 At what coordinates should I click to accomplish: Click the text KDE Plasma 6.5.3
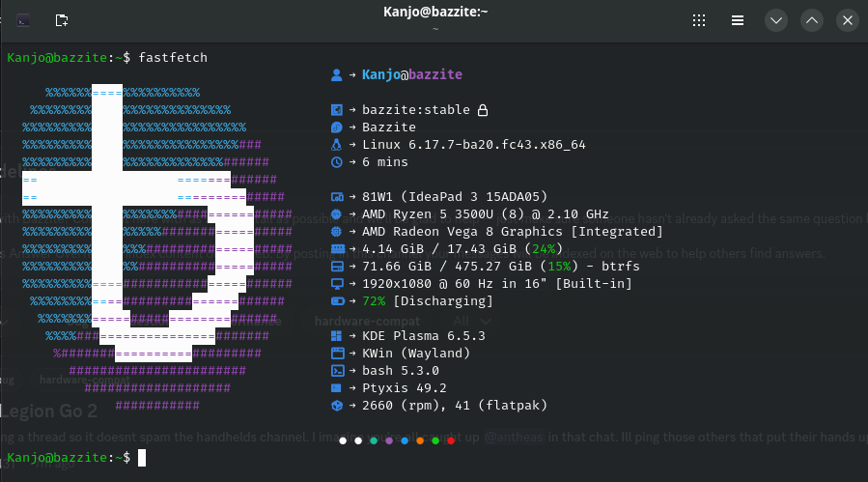[424, 336]
